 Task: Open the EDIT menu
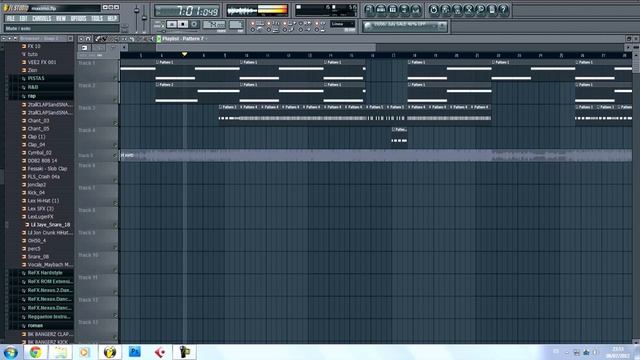coord(23,18)
